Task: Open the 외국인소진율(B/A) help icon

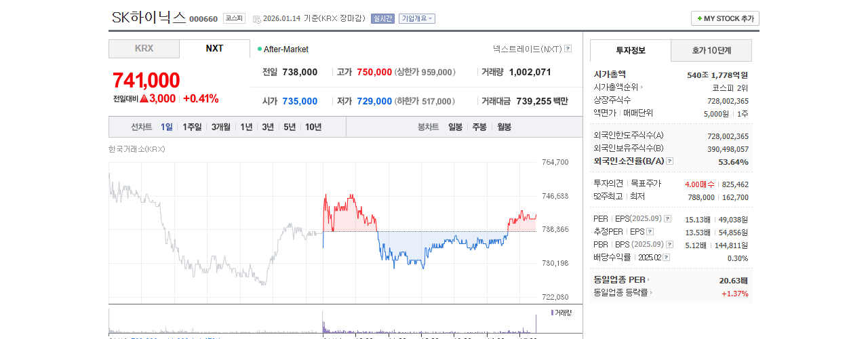Action: [669, 161]
